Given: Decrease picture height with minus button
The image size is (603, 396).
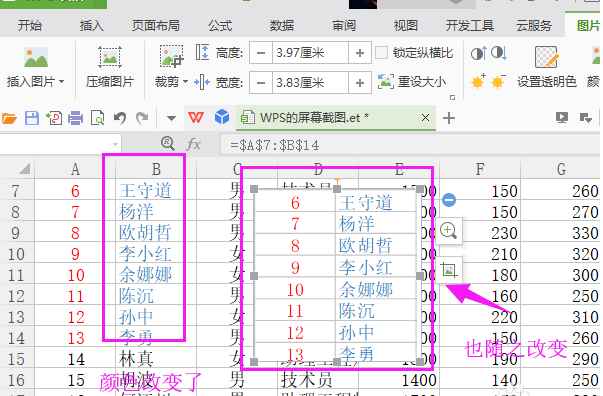Looking at the screenshot, I should coord(261,53).
